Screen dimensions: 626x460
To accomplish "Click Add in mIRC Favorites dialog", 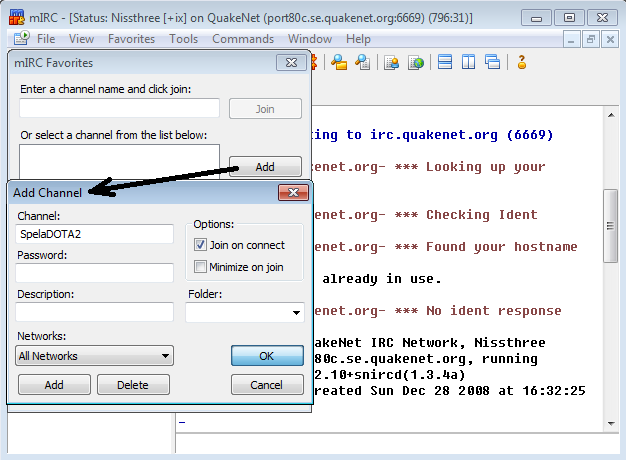I will click(x=265, y=167).
